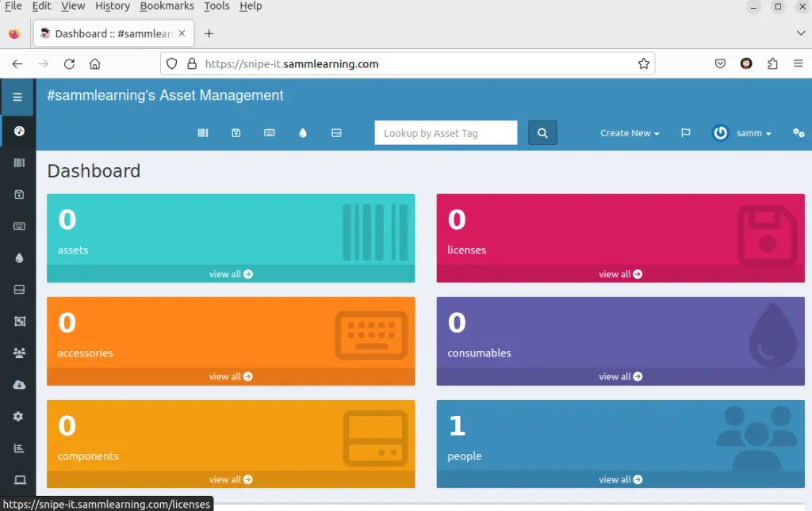
Task: Close the Dashboard browser tab
Action: 182,33
